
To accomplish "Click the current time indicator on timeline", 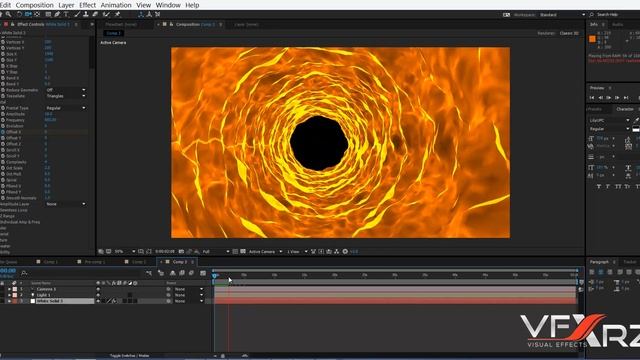I will point(215,276).
